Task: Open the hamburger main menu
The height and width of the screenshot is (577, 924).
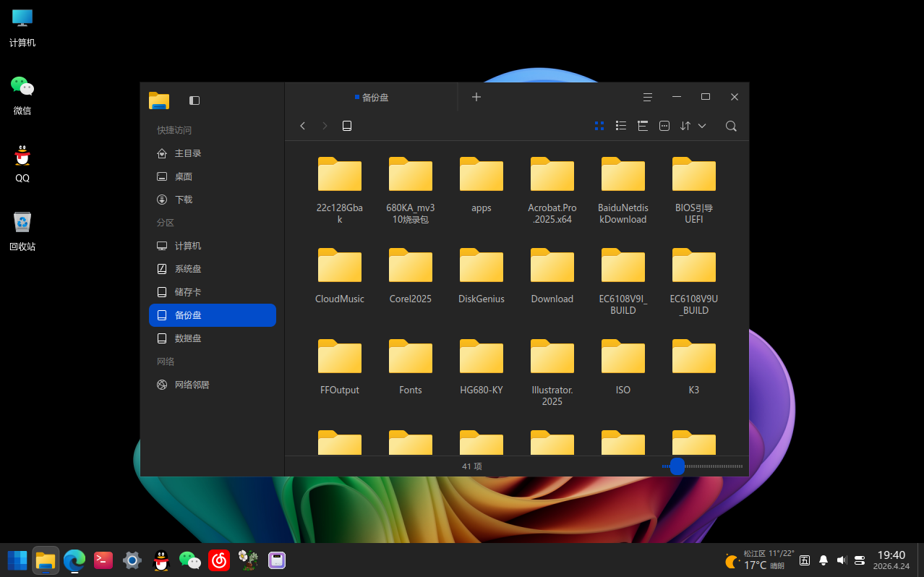Action: (x=647, y=97)
